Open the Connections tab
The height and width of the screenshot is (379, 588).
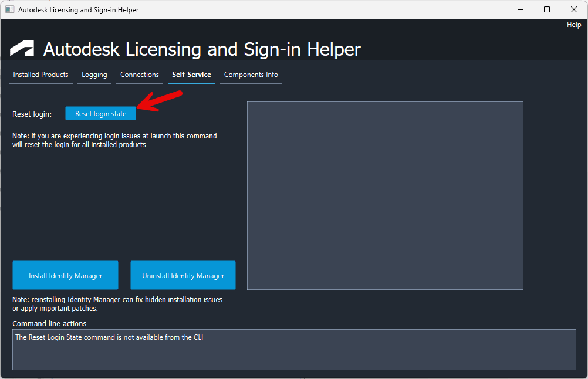[x=140, y=75]
